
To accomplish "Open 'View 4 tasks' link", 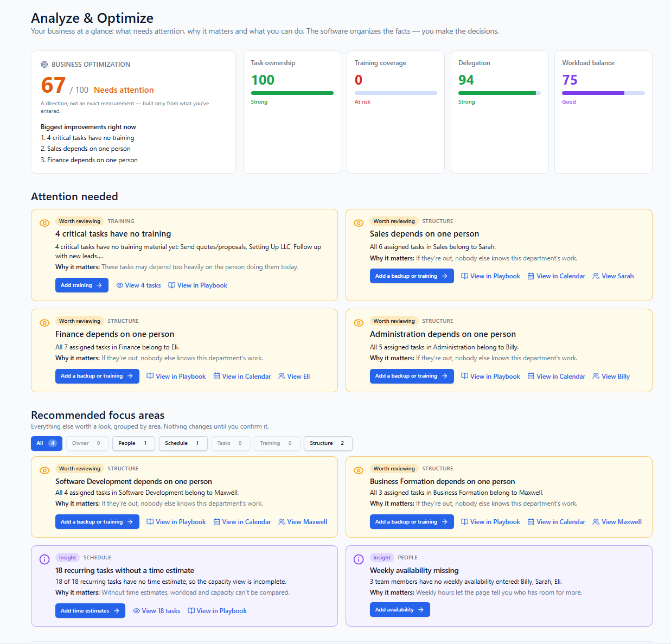I will (139, 285).
